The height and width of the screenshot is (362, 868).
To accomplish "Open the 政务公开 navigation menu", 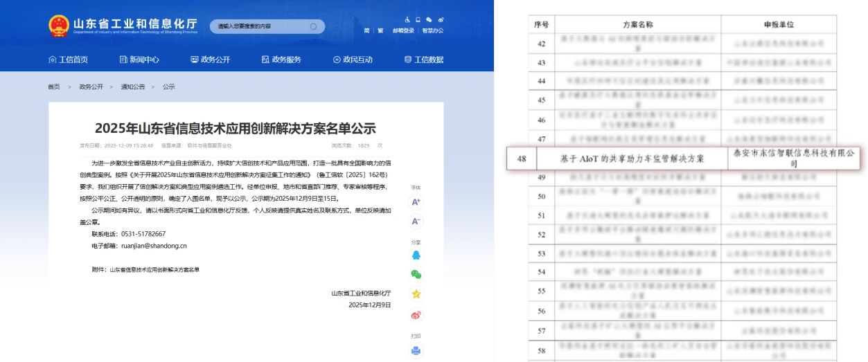I will 211,60.
